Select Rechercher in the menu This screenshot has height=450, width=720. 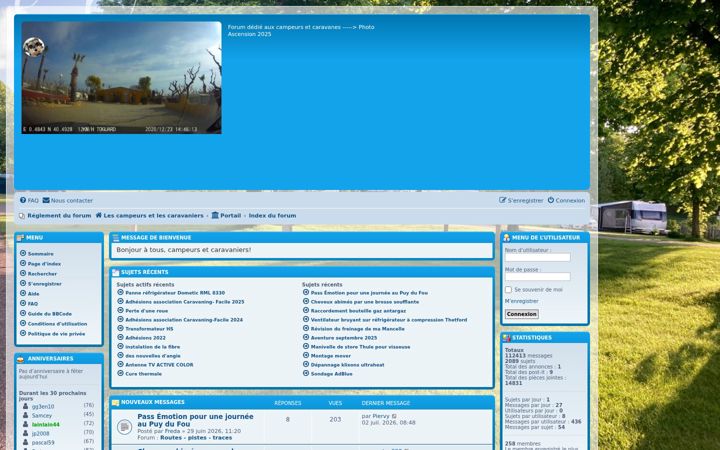point(42,274)
